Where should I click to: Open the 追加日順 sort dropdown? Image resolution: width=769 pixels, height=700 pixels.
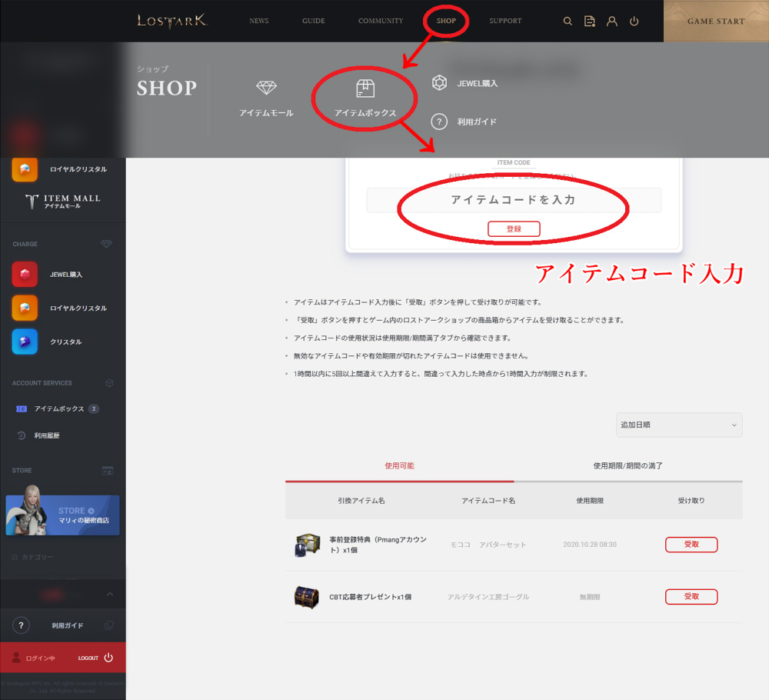point(679,425)
